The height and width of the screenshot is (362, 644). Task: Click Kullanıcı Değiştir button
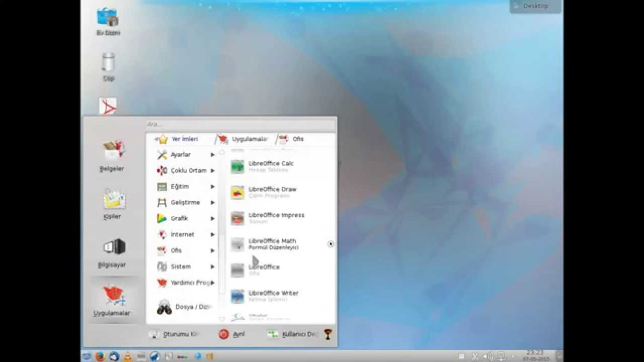tap(294, 334)
